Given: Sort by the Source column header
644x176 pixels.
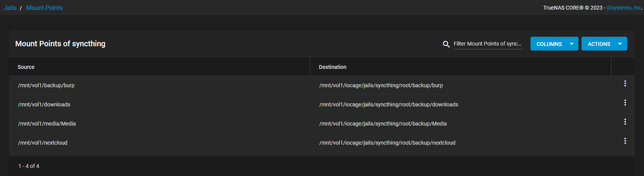Looking at the screenshot, I should tap(26, 67).
